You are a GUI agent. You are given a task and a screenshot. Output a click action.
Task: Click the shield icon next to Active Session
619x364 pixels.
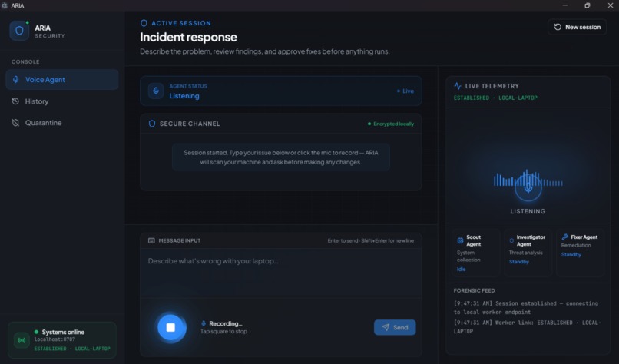pos(144,23)
